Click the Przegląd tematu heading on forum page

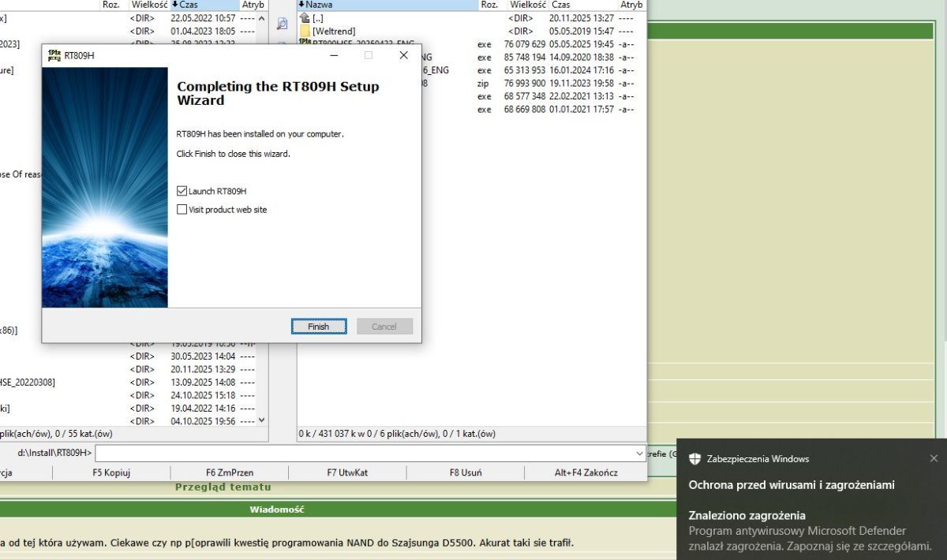(x=223, y=487)
